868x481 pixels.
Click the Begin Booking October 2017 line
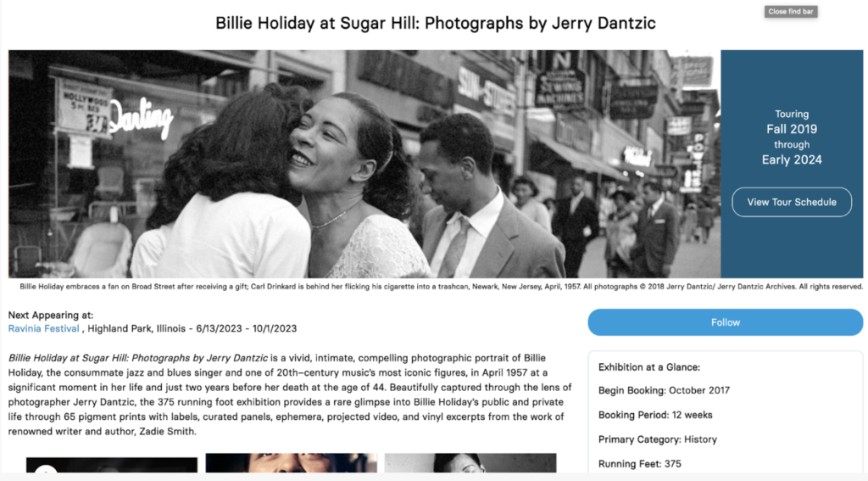pyautogui.click(x=664, y=391)
